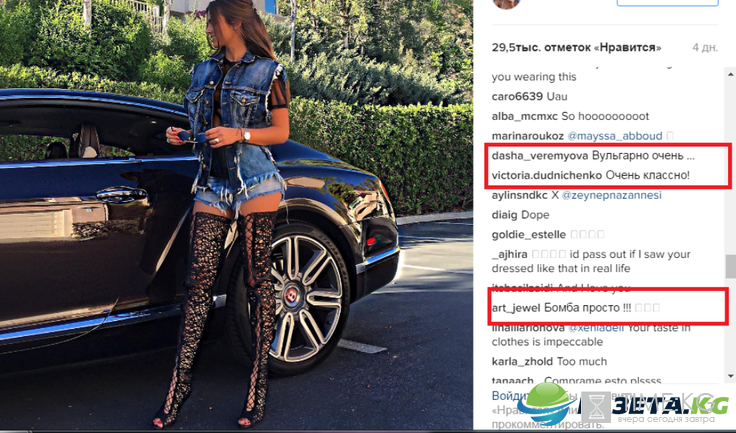Click the comments scrollbar up arrow

point(730,74)
